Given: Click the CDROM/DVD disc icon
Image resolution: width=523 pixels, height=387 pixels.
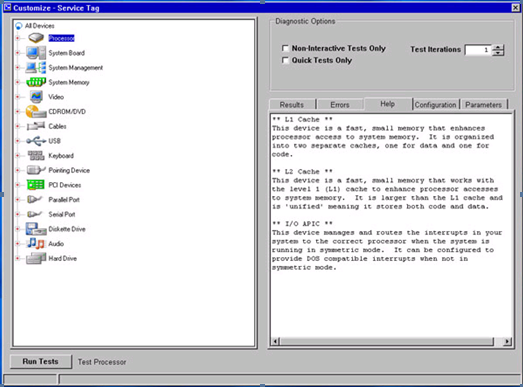Looking at the screenshot, I should pyautogui.click(x=36, y=112).
